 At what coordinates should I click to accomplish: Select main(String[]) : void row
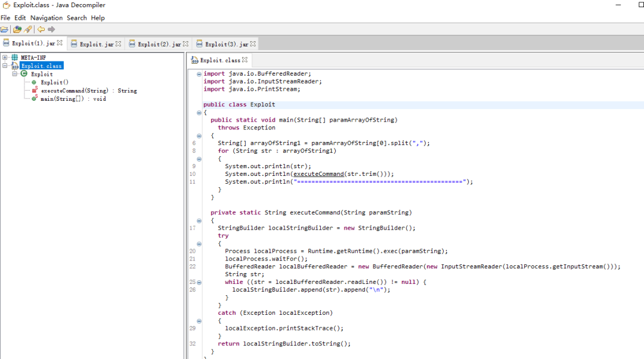tap(73, 98)
